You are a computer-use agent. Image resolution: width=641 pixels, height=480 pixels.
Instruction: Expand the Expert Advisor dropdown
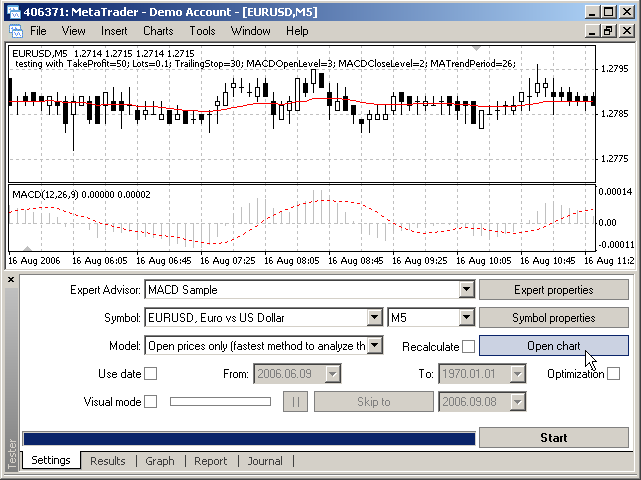[466, 289]
